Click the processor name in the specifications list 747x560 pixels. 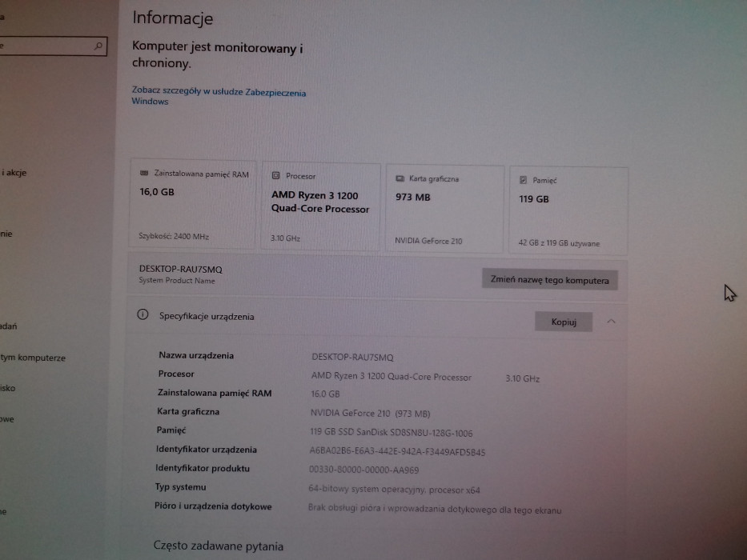[x=392, y=377]
